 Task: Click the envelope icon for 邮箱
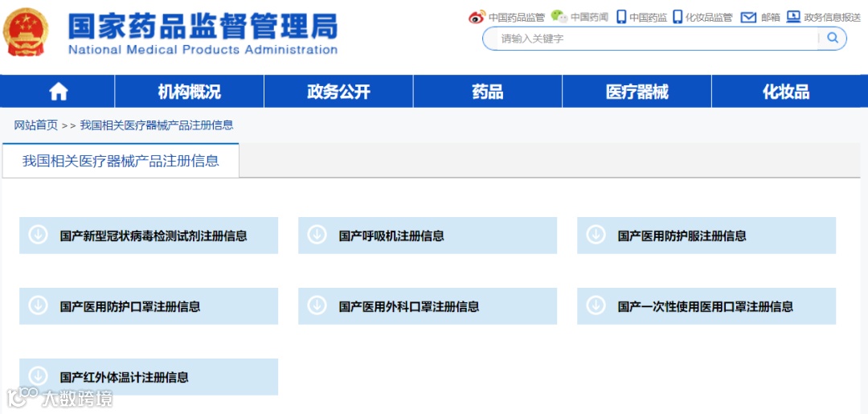748,17
